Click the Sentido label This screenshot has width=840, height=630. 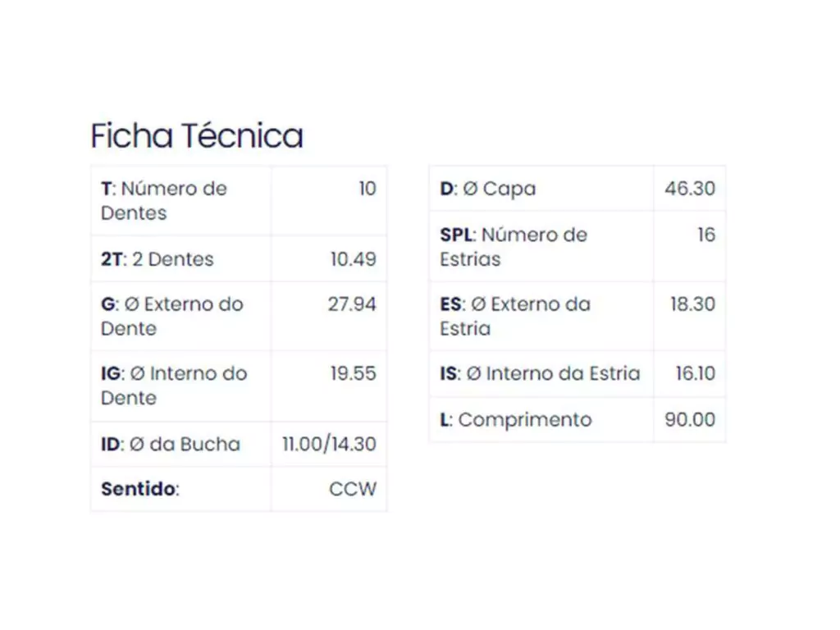click(x=140, y=490)
